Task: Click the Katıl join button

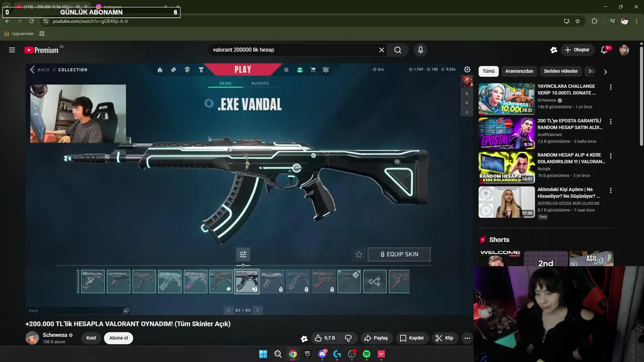Action: 91,338
